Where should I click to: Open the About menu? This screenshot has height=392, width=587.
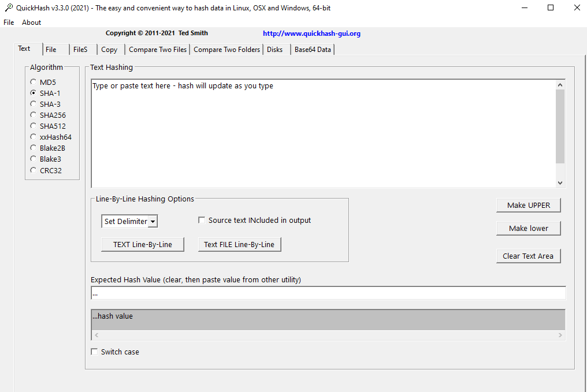[x=31, y=23]
